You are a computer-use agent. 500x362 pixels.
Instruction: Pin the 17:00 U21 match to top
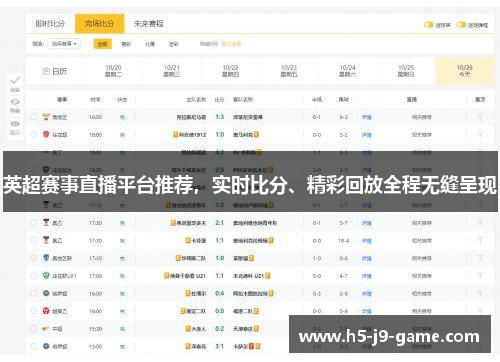coord(480,276)
